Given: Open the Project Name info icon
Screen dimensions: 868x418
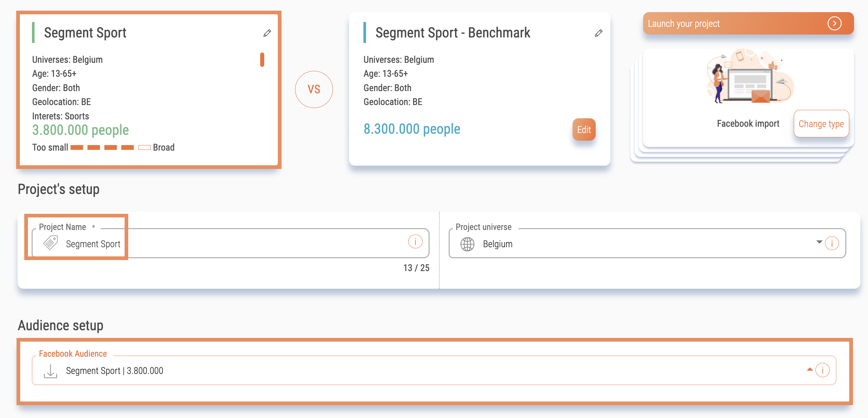Looking at the screenshot, I should (415, 242).
